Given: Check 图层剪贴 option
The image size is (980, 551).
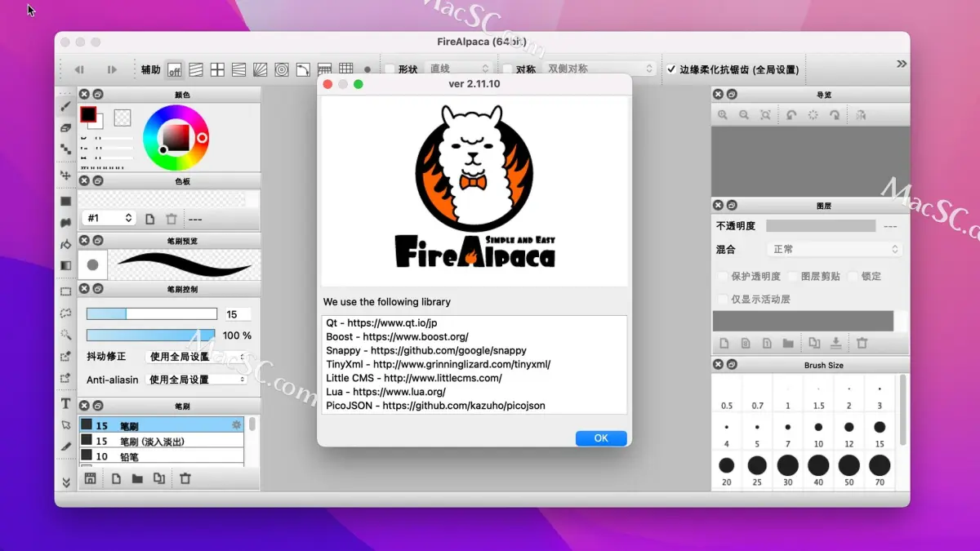Looking at the screenshot, I should (x=793, y=276).
